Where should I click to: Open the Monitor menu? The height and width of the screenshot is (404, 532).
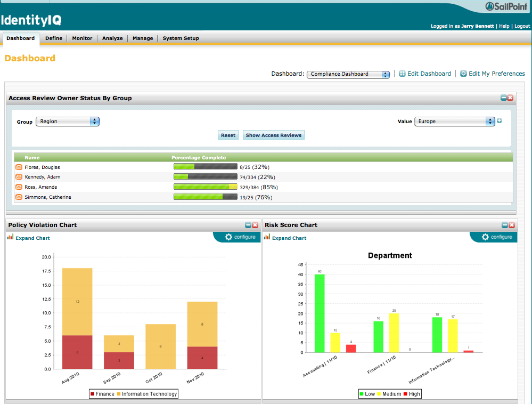pos(82,38)
